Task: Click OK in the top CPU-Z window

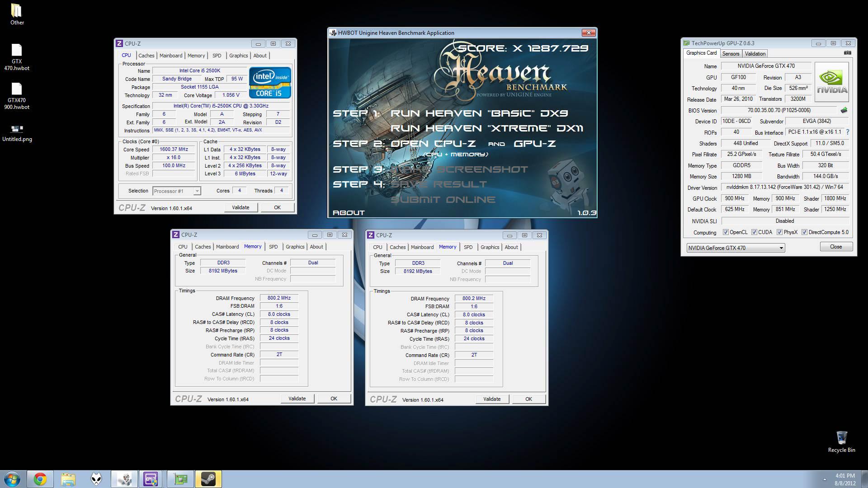Action: click(x=277, y=207)
